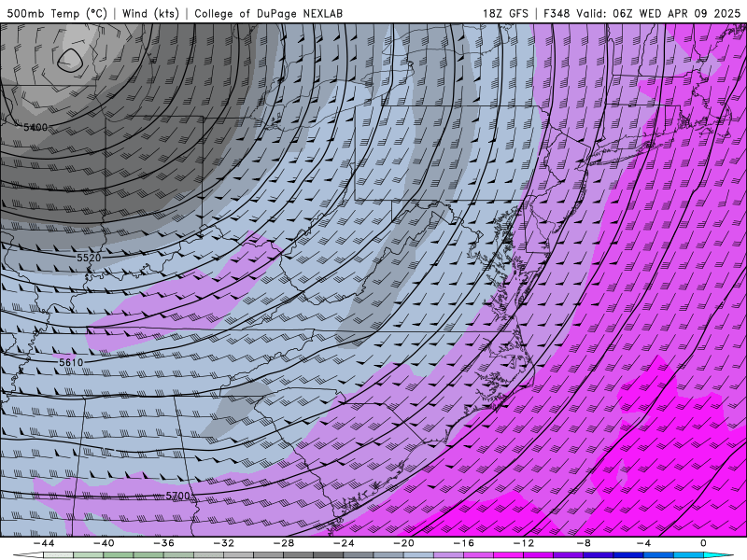The height and width of the screenshot is (560, 747).
Task: Click the -4 colorbar tick label
Action: 643,543
